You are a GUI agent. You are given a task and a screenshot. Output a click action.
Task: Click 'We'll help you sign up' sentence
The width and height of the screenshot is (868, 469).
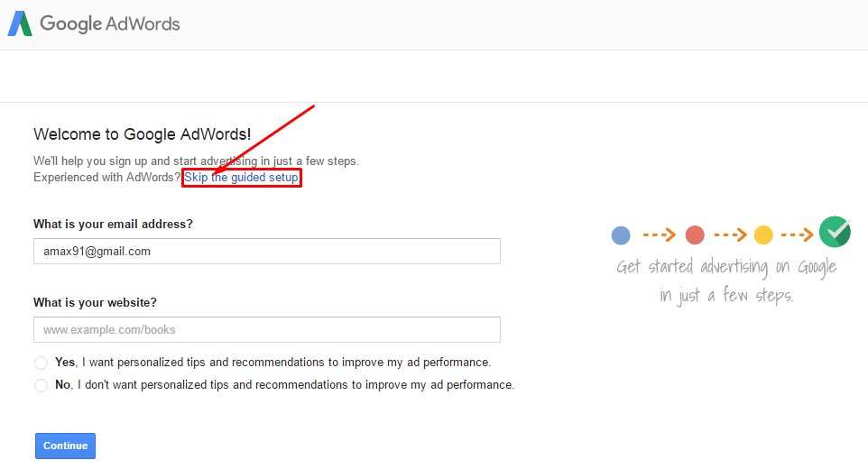(x=196, y=161)
